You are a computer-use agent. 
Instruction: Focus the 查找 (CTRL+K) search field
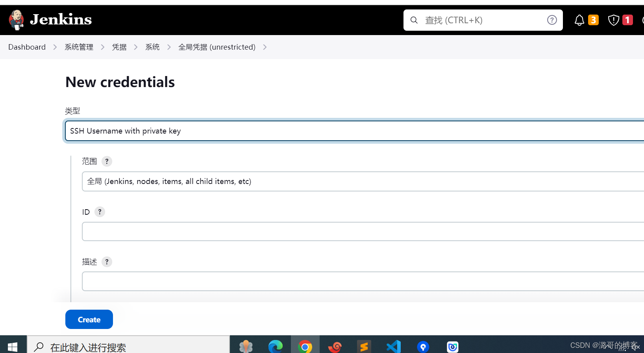point(483,20)
